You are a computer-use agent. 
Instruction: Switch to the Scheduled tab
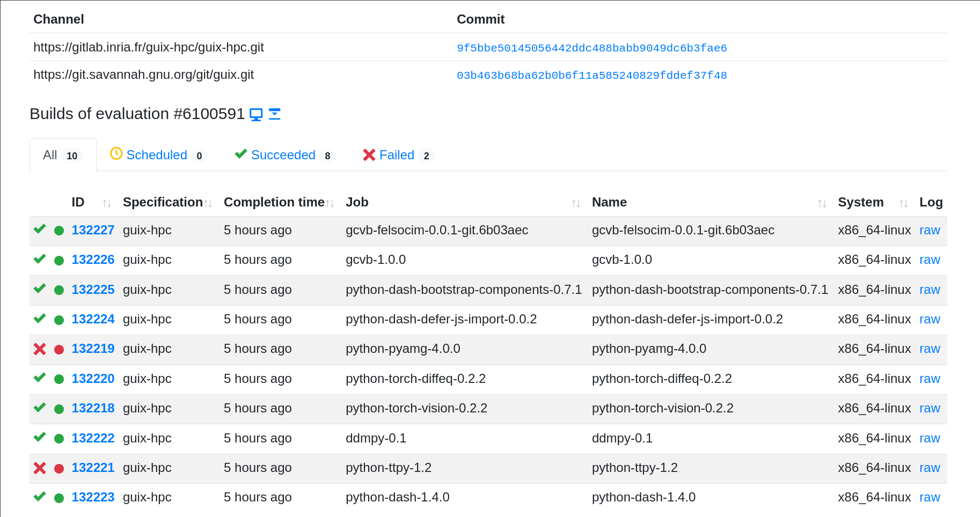pyautogui.click(x=158, y=155)
